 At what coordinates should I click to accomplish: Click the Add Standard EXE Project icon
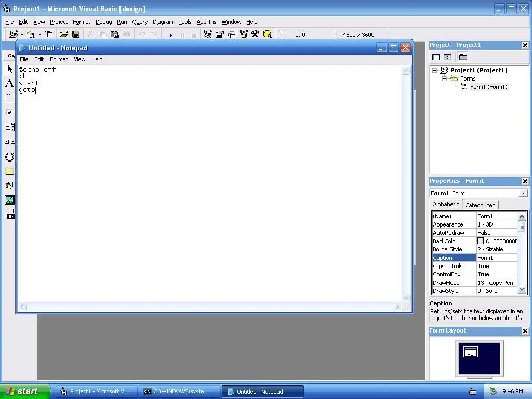[x=14, y=35]
